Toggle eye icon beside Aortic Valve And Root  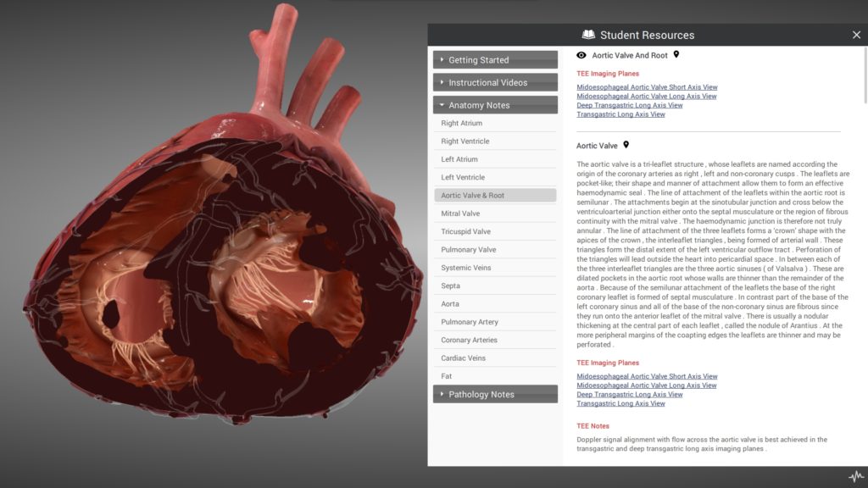[x=581, y=55]
